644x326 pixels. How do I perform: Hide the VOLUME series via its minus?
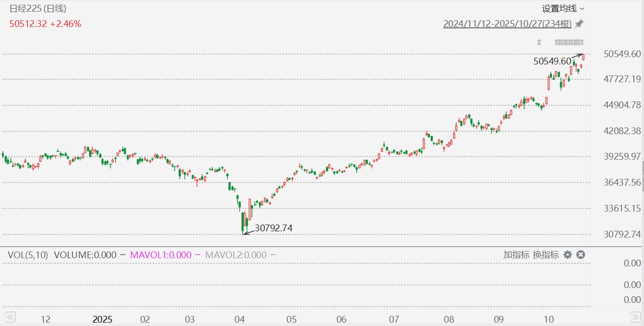coord(123,255)
